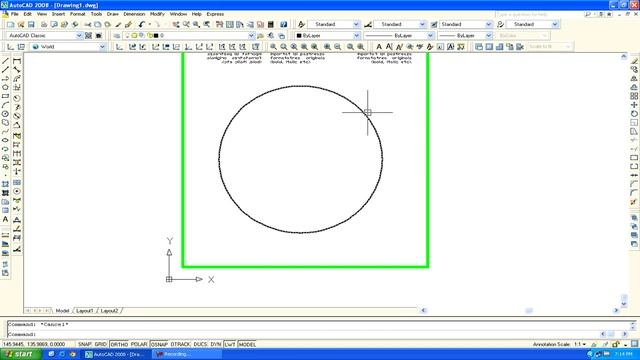640x360 pixels.
Task: Open the Express menu
Action: pos(215,14)
